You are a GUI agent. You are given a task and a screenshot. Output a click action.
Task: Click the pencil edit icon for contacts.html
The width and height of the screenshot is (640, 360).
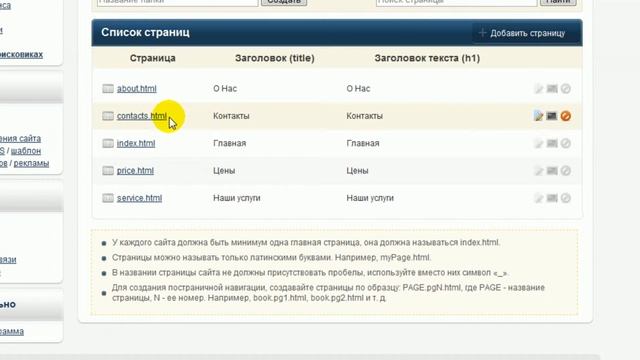coord(539,116)
